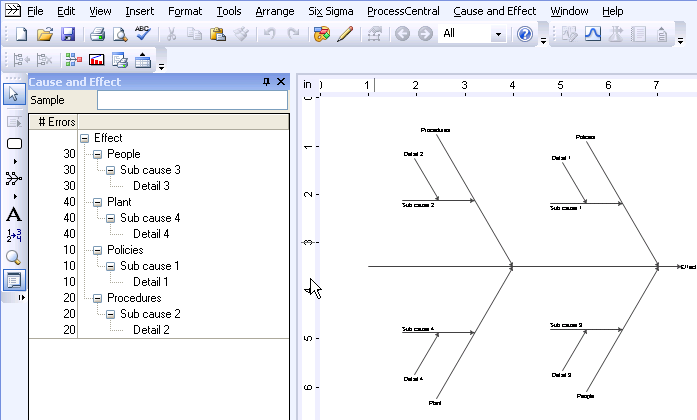This screenshot has width=697, height=420.
Task: Select the connector line tool
Action: [x=14, y=178]
